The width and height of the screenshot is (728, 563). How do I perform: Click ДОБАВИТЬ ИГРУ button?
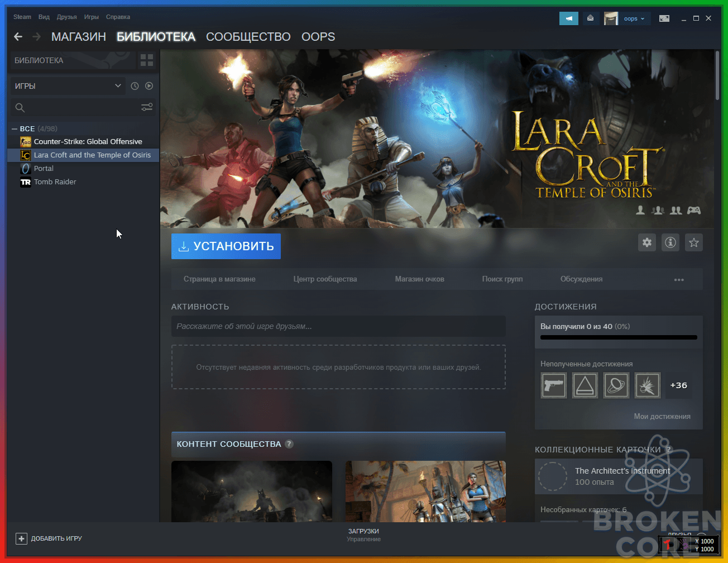coord(49,538)
